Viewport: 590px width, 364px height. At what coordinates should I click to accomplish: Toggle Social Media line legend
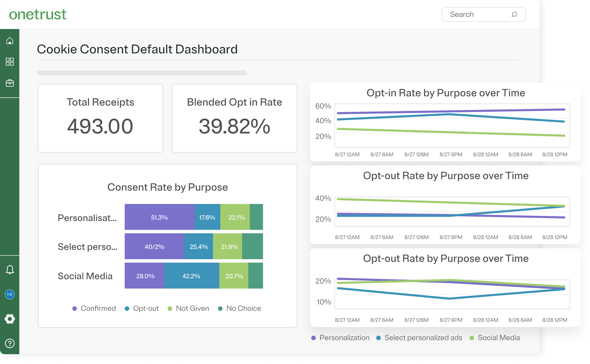click(x=495, y=338)
